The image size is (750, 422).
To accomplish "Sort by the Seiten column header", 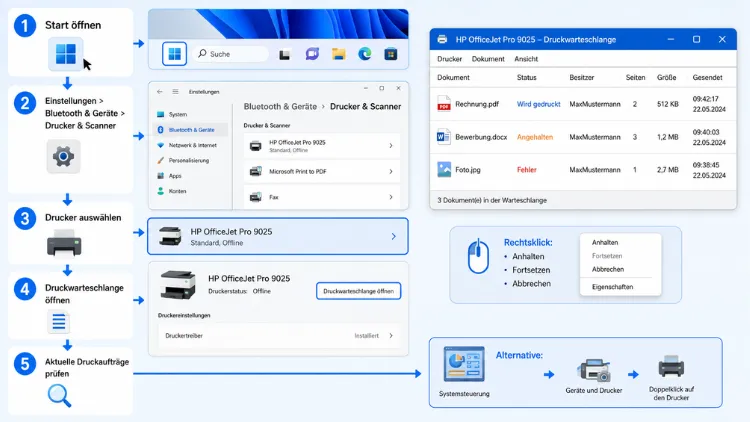I will 635,77.
